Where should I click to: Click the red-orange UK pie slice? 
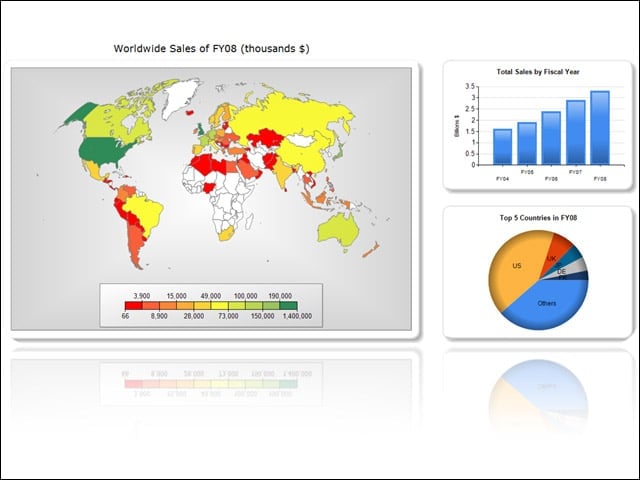[x=556, y=250]
